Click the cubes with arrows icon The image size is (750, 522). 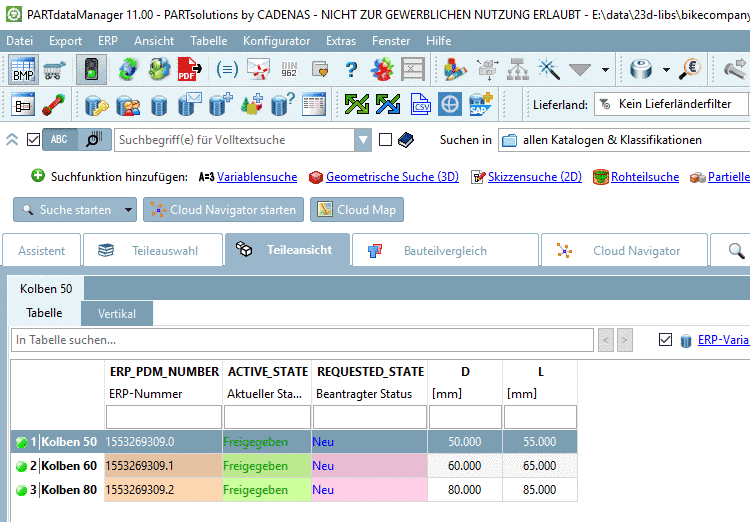coord(487,70)
